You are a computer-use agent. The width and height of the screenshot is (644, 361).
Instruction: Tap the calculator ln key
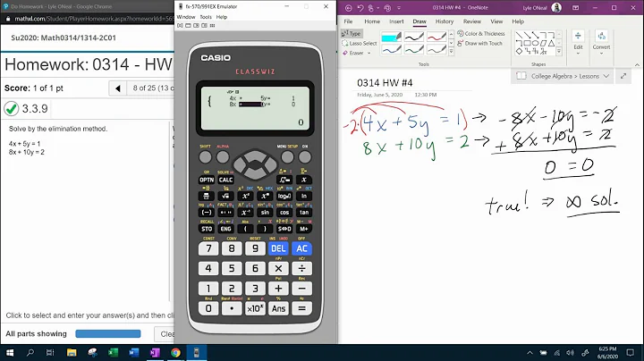point(304,196)
